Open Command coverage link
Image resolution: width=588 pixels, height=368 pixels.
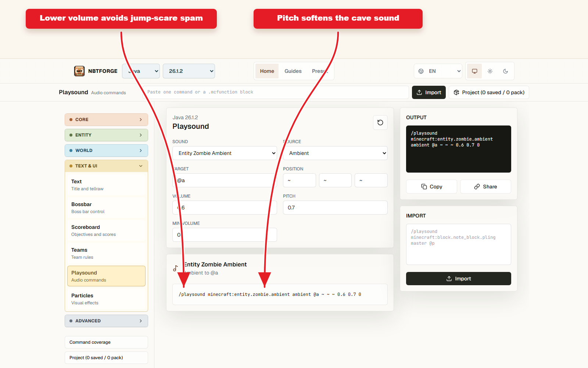click(x=106, y=342)
